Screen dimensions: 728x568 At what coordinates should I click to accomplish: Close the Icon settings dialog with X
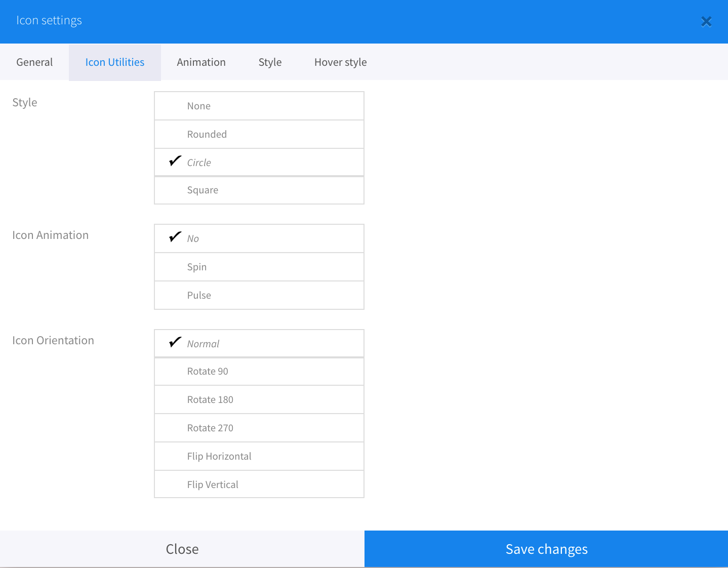coord(706,21)
